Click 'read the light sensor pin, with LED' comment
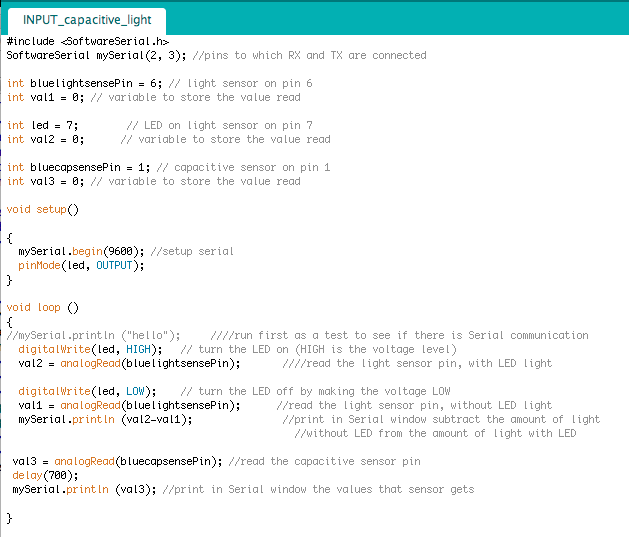Image resolution: width=629 pixels, height=537 pixels. point(417,363)
